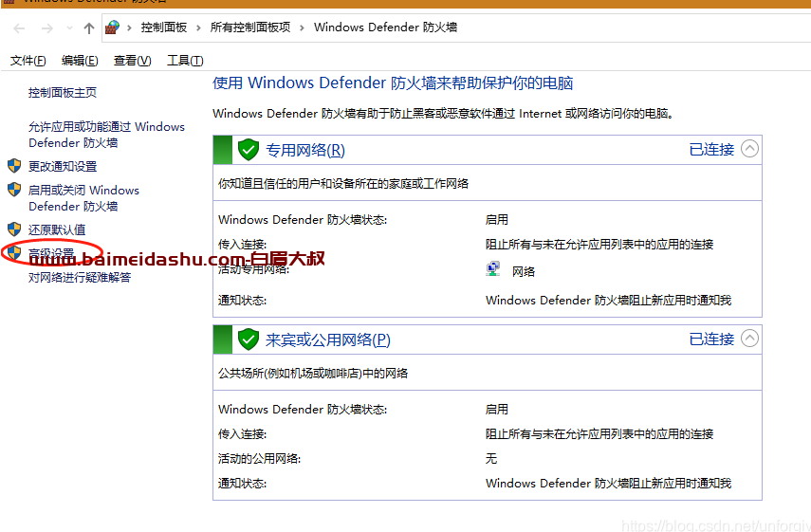The image size is (811, 532).
Task: Open the 工具(T) menu
Action: 185,61
